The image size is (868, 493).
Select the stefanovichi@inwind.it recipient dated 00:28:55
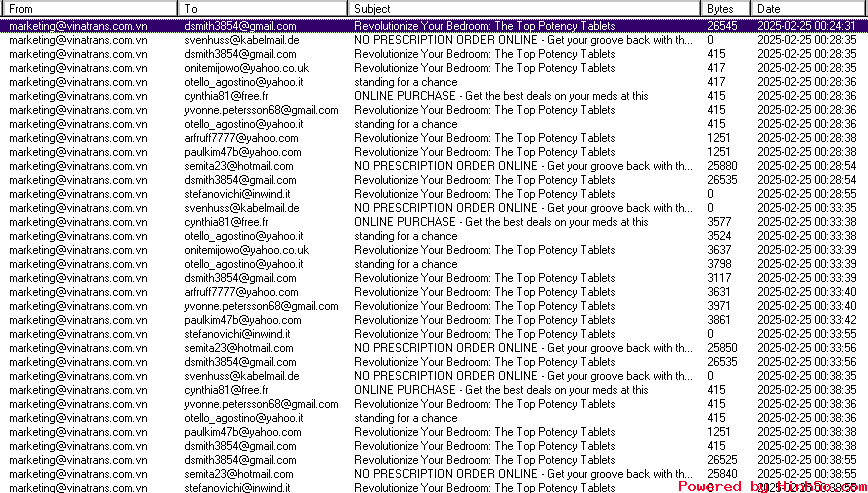click(237, 194)
